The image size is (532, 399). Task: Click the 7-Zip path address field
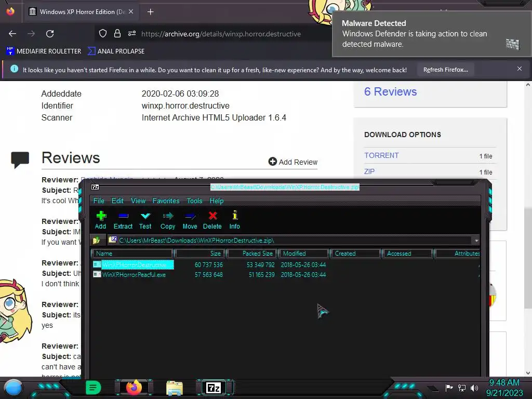[290, 241]
